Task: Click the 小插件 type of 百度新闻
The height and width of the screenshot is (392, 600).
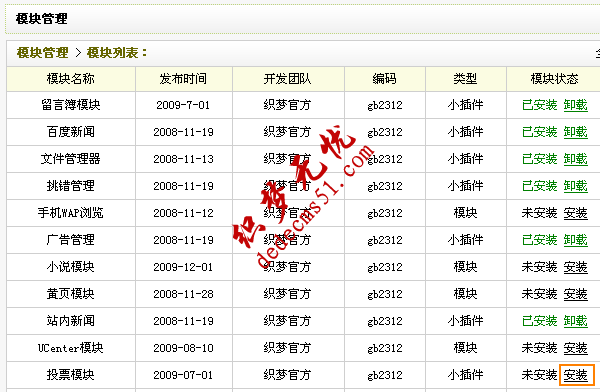Action: click(x=465, y=132)
